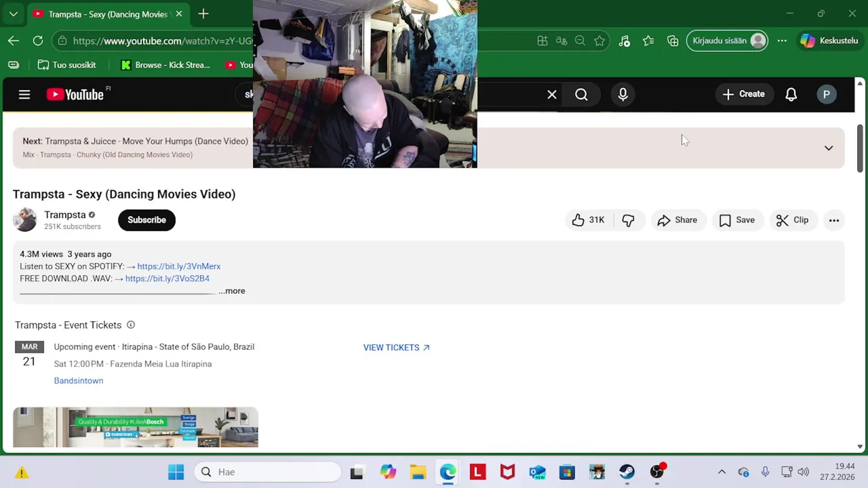The image size is (868, 488).
Task: Show Event Tickets info icon
Action: [x=131, y=325]
